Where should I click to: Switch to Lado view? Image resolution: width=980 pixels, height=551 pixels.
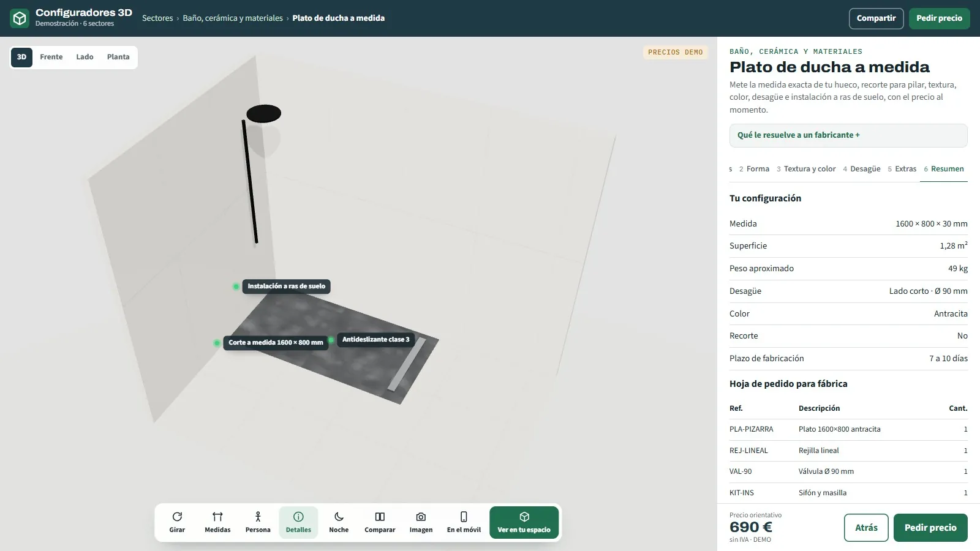click(x=85, y=57)
